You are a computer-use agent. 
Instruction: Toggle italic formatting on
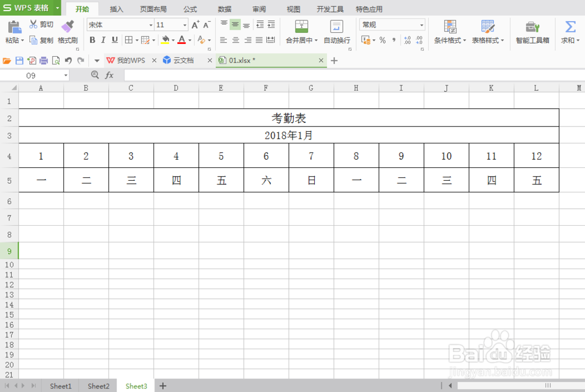tap(102, 40)
